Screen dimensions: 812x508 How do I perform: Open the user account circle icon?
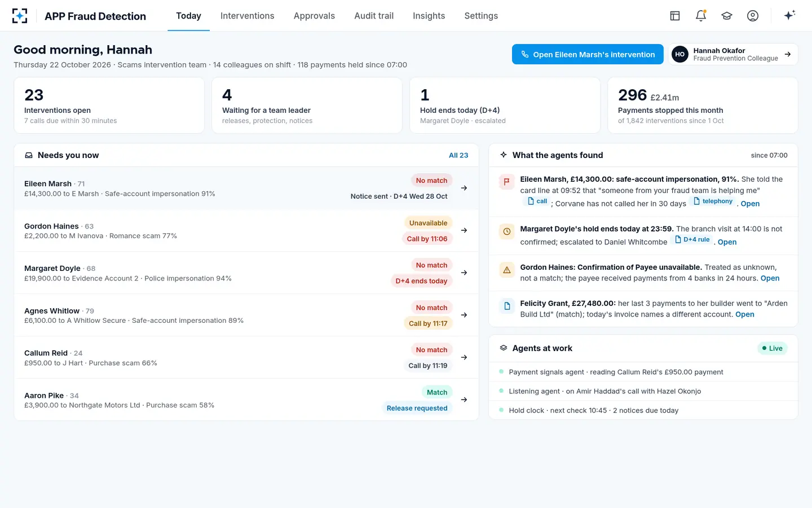click(753, 16)
